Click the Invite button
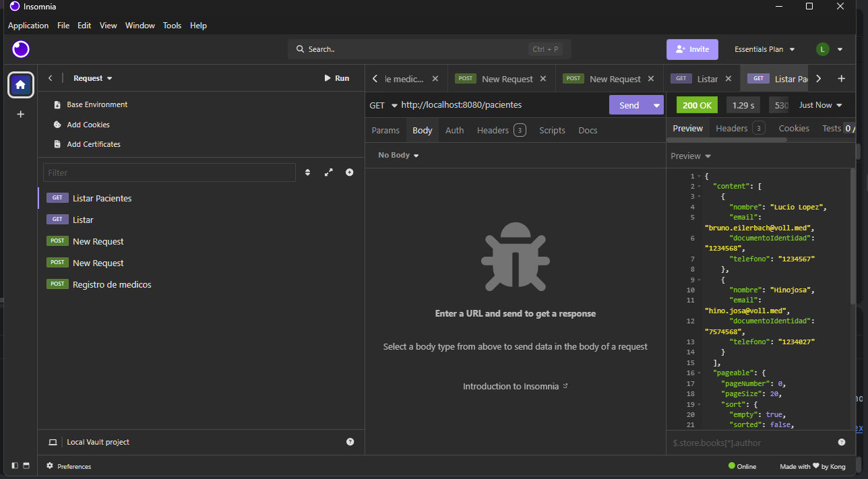The height and width of the screenshot is (479, 868). coord(692,49)
